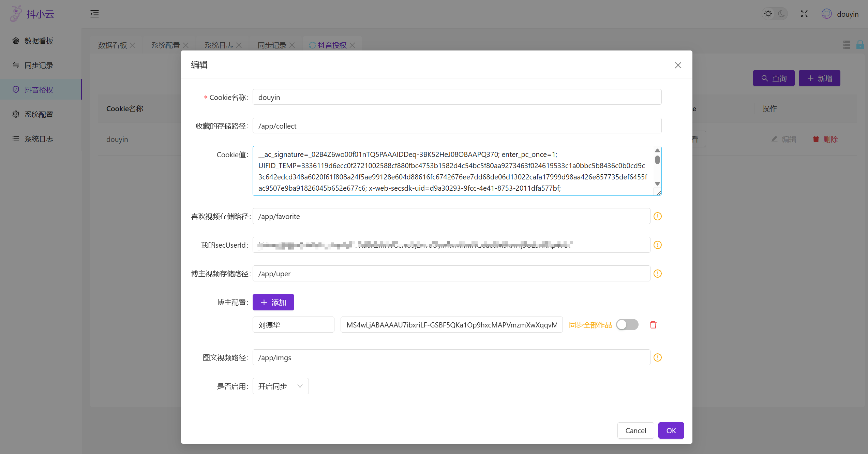Switch to the 同步记录 tab
Image resolution: width=868 pixels, height=454 pixels.
pyautogui.click(x=272, y=45)
